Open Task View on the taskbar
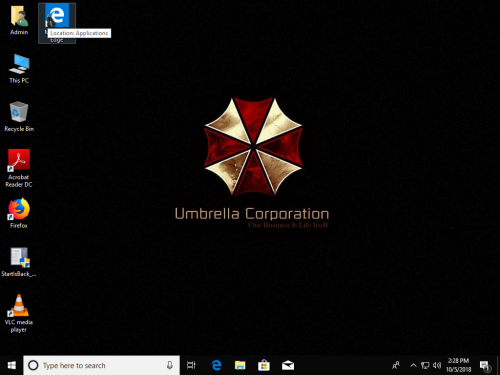Viewport: 500px width, 375px height. coord(191,365)
